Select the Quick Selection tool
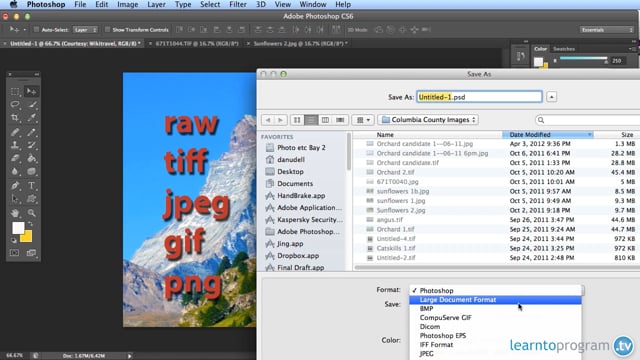The width and height of the screenshot is (640, 360). [x=31, y=104]
